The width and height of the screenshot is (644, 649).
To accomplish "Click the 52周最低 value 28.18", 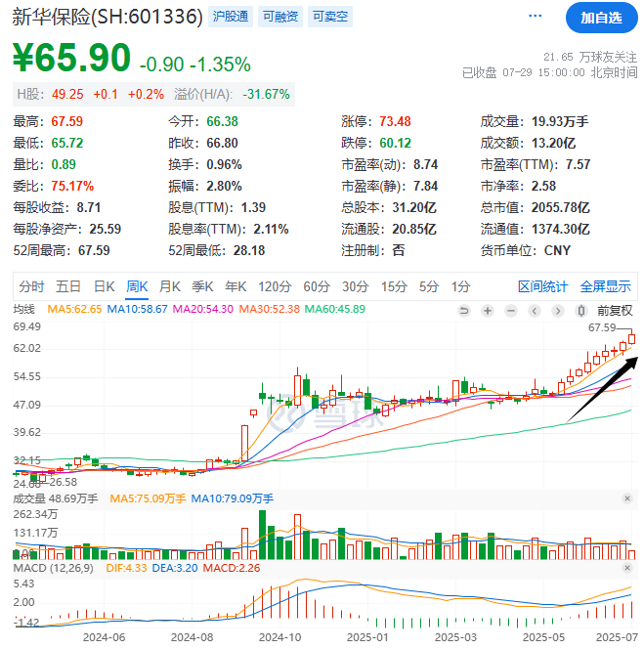I will pyautogui.click(x=249, y=250).
